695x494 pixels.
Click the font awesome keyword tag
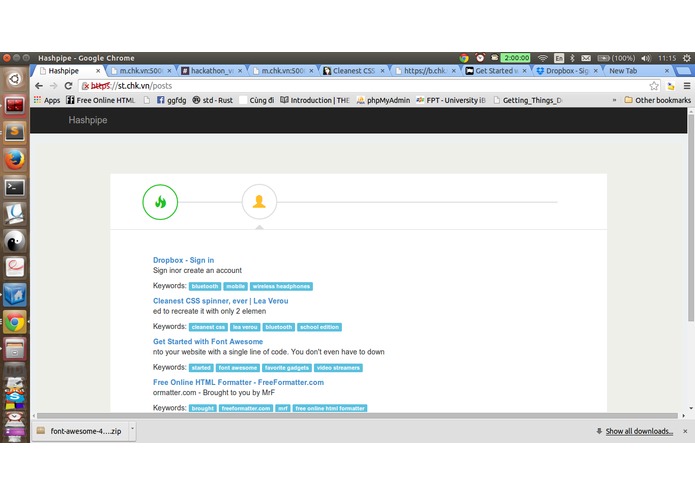click(x=238, y=368)
